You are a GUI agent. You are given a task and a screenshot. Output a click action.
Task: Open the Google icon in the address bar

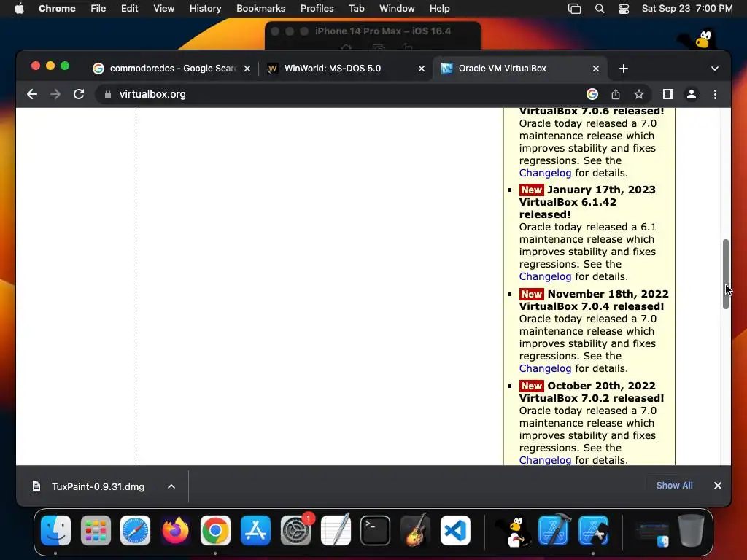(x=592, y=94)
